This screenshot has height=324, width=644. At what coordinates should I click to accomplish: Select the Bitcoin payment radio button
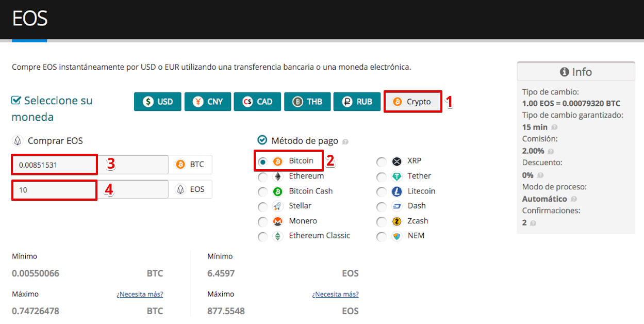pyautogui.click(x=263, y=161)
